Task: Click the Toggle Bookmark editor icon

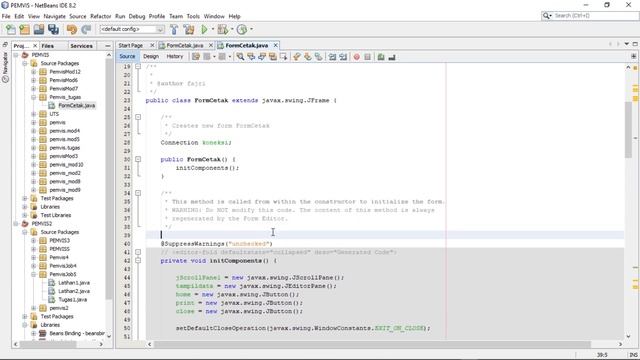Action: (318, 57)
